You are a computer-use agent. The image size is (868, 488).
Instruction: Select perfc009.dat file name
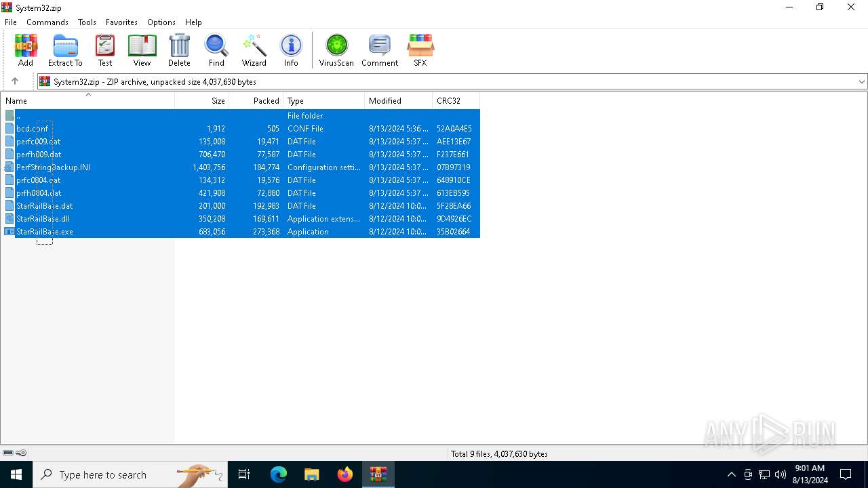point(39,142)
